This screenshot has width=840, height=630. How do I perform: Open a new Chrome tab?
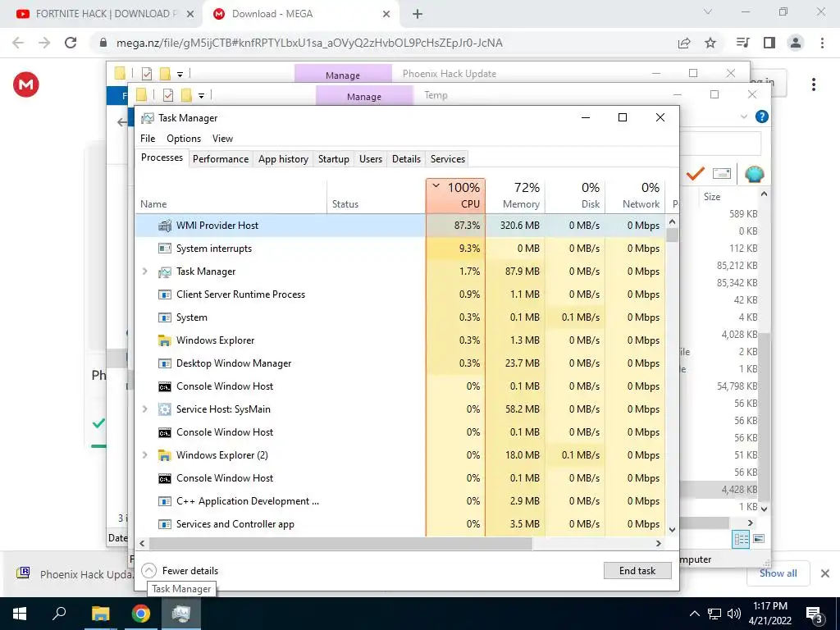[418, 14]
